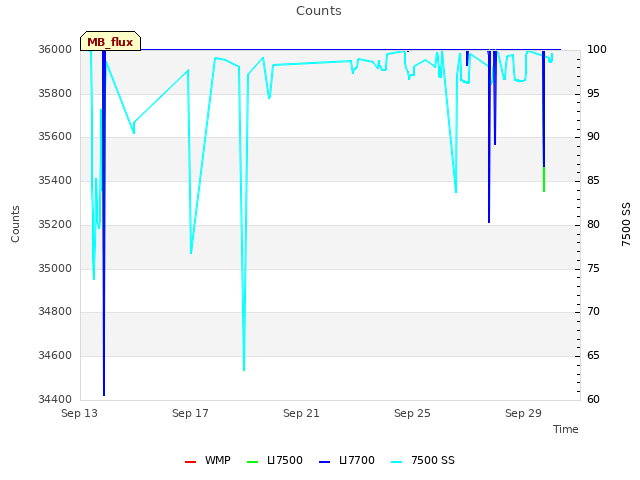Image resolution: width=640 pixels, height=480 pixels.
Task: Click the 65 right axis value
Action: pos(593,356)
